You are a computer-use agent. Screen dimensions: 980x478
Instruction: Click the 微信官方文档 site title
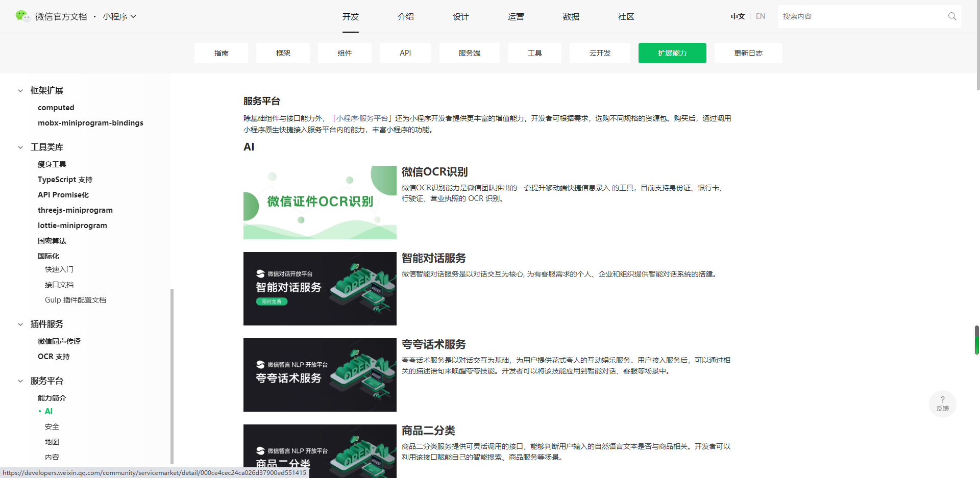pos(61,16)
